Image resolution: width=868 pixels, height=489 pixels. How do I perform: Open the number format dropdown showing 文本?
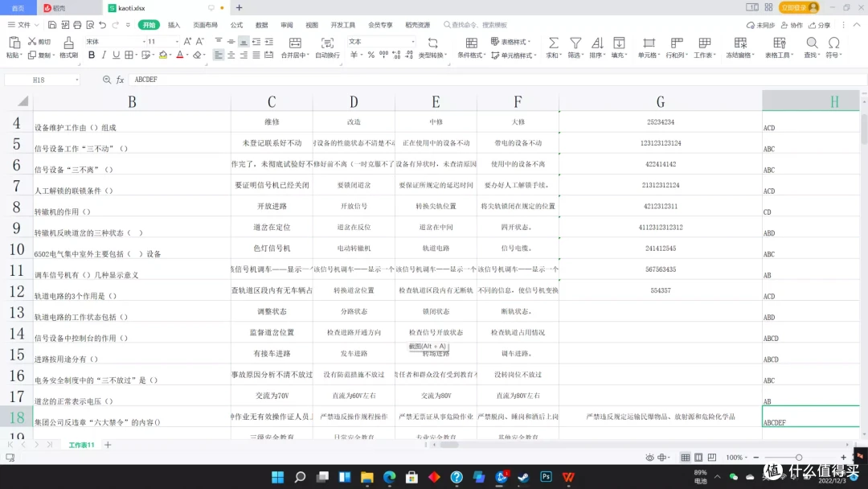pos(412,42)
